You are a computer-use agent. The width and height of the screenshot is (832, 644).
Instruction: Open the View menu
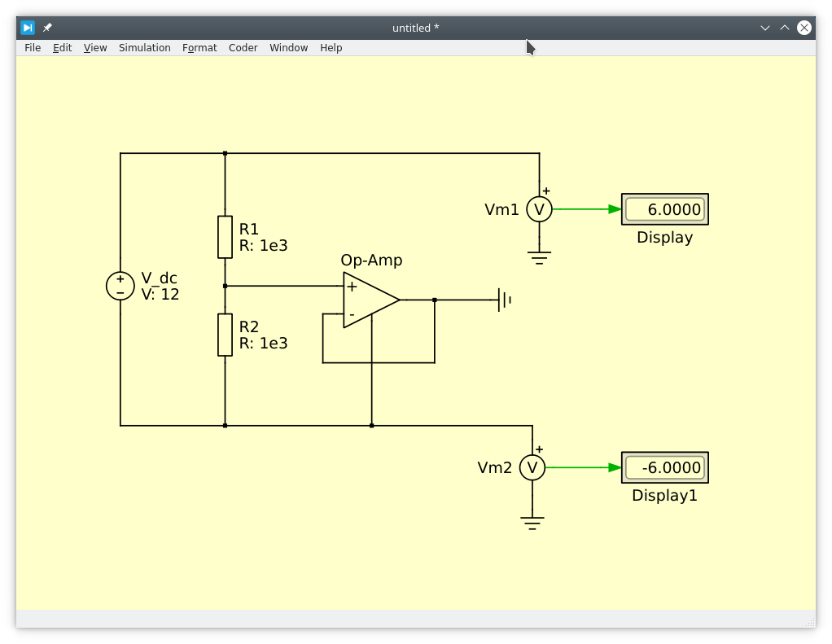(x=95, y=48)
